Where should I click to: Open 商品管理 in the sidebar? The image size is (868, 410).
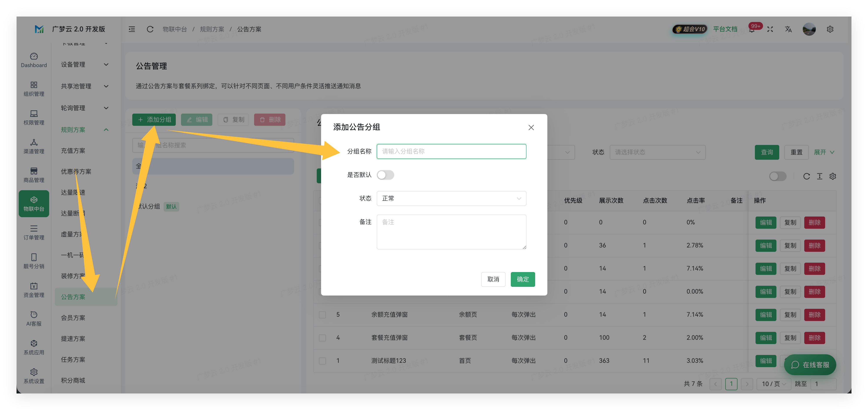[34, 175]
